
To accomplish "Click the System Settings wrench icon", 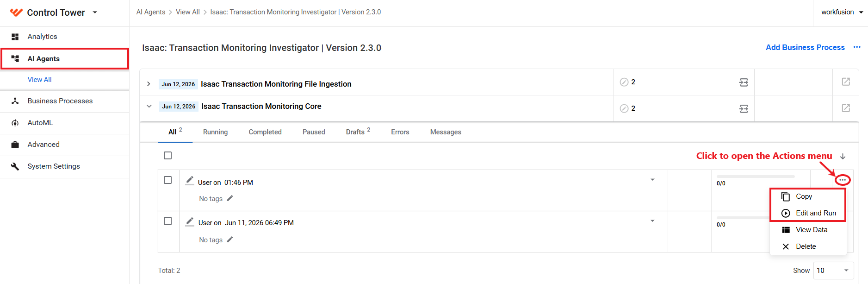I will coord(15,166).
